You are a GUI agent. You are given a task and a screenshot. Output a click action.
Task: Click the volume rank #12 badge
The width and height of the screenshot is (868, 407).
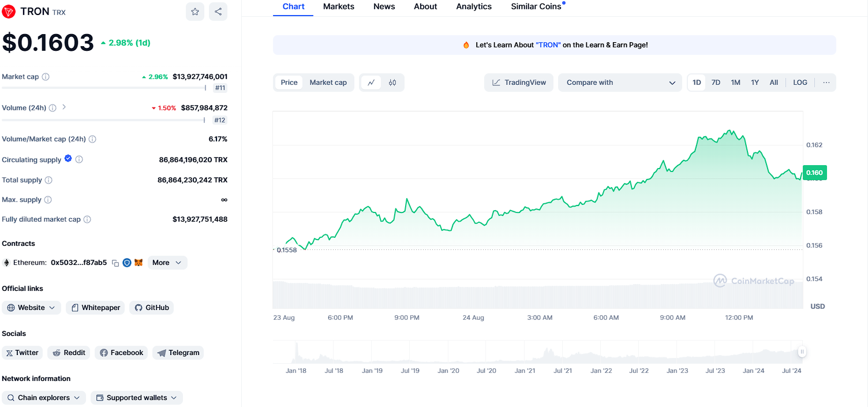click(x=220, y=120)
